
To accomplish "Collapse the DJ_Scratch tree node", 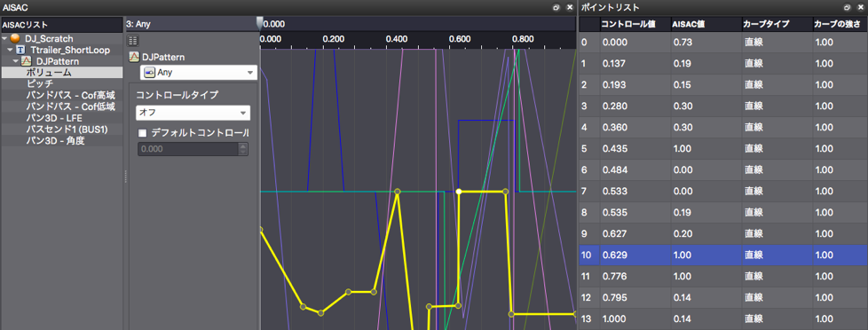I will point(5,39).
